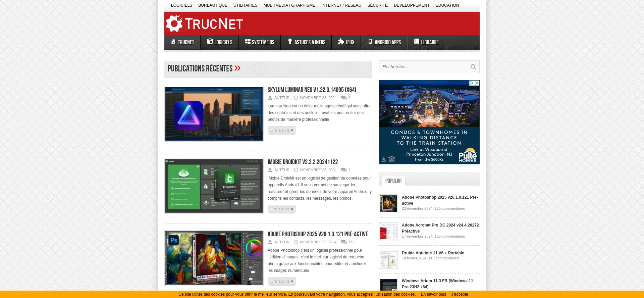Click the box icon beside Logiciels

210,42
